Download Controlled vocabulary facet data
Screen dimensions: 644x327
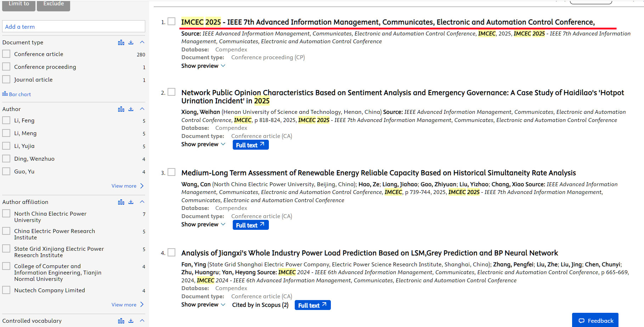(x=131, y=321)
